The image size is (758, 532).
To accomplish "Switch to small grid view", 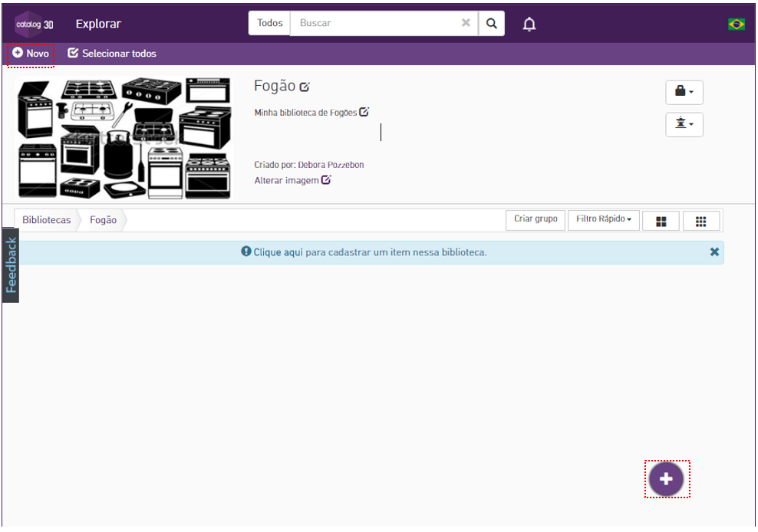I will 701,221.
